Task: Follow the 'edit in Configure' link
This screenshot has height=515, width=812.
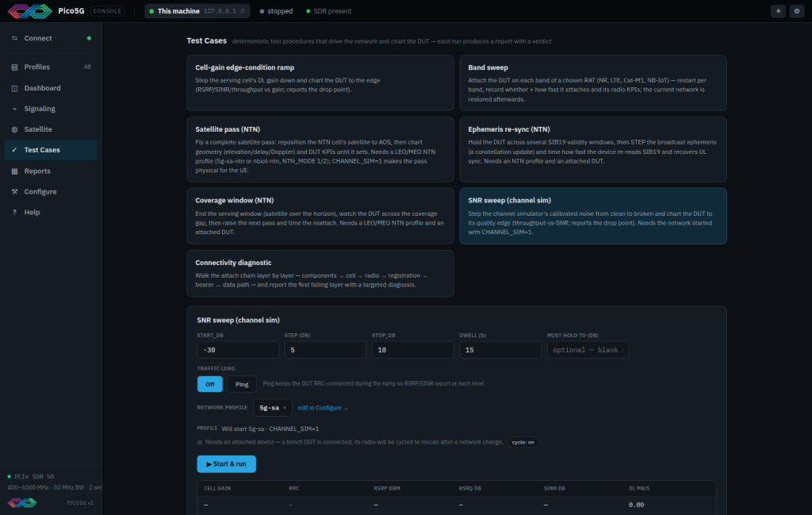Action: 323,408
